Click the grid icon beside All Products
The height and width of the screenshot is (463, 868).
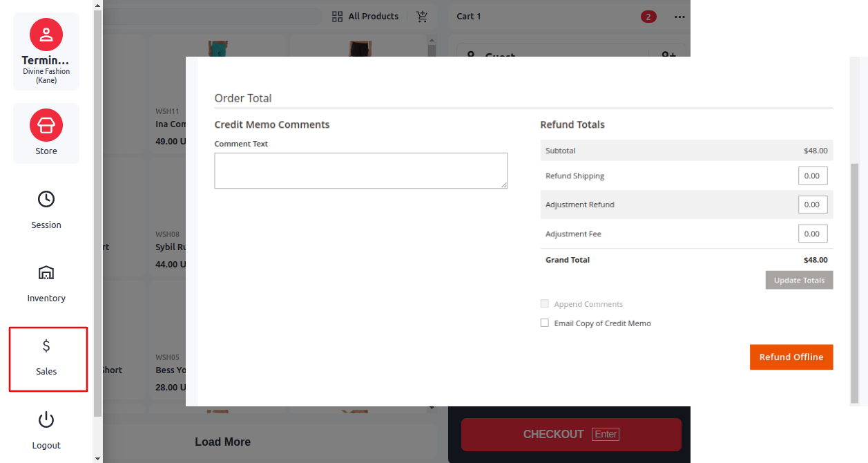click(338, 16)
